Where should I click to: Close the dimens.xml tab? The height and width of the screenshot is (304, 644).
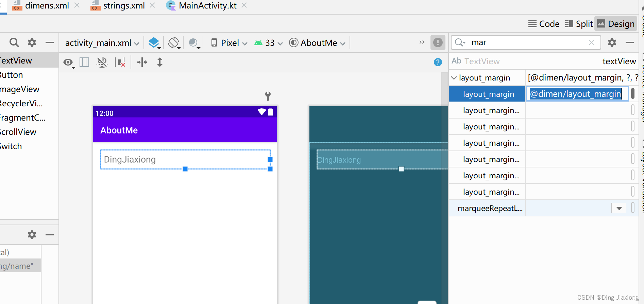[77, 5]
